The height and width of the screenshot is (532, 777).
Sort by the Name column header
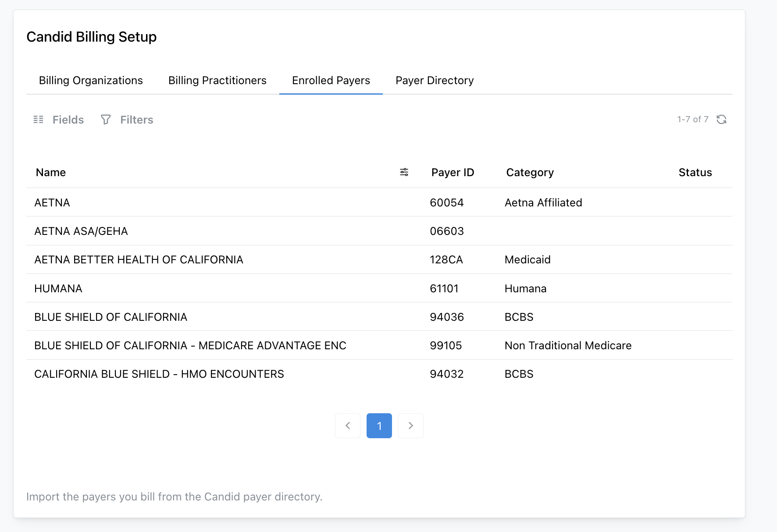coord(51,172)
